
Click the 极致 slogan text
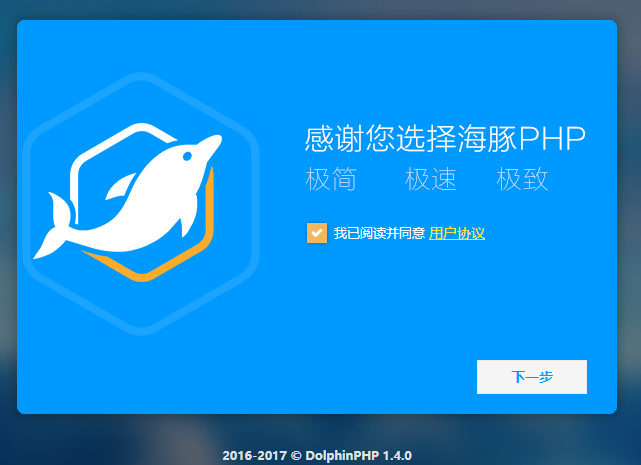pyautogui.click(x=522, y=179)
